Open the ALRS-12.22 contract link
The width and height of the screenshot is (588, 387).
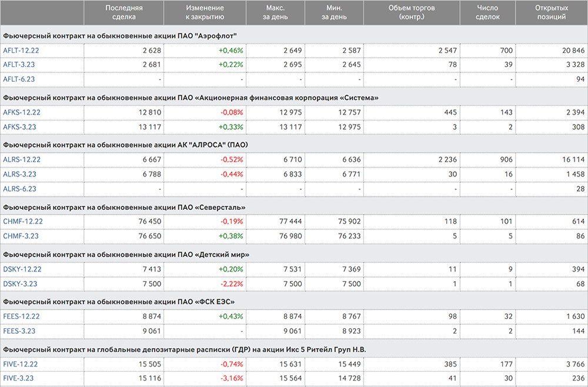21,160
